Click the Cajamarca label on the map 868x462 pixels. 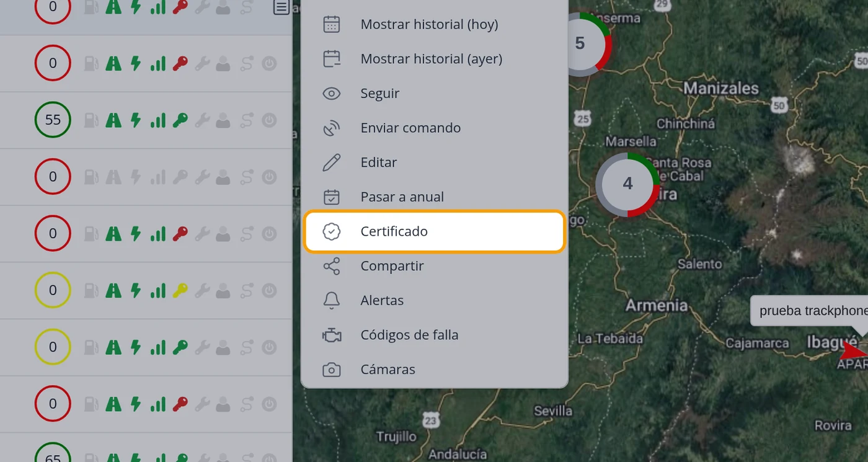click(757, 344)
